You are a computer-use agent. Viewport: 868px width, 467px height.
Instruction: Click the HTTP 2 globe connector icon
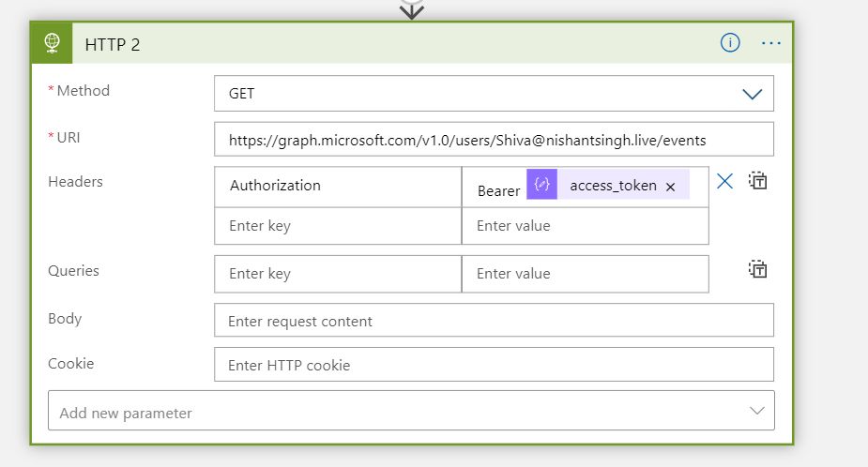(52, 43)
